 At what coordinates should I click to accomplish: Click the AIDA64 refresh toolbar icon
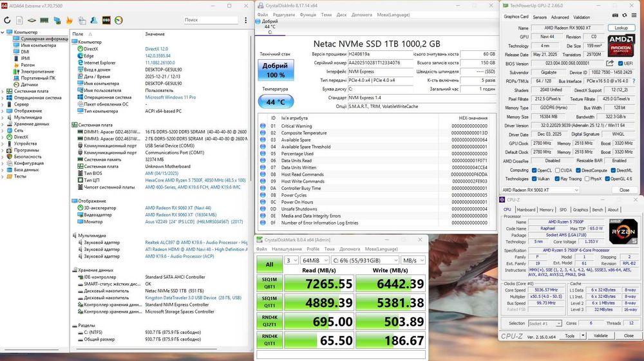point(7,20)
